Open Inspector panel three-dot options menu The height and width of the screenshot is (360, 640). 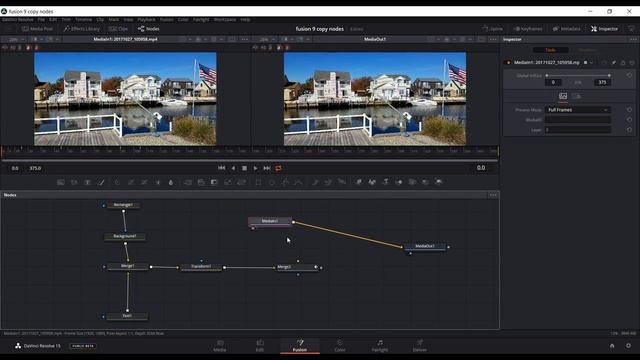tap(633, 40)
